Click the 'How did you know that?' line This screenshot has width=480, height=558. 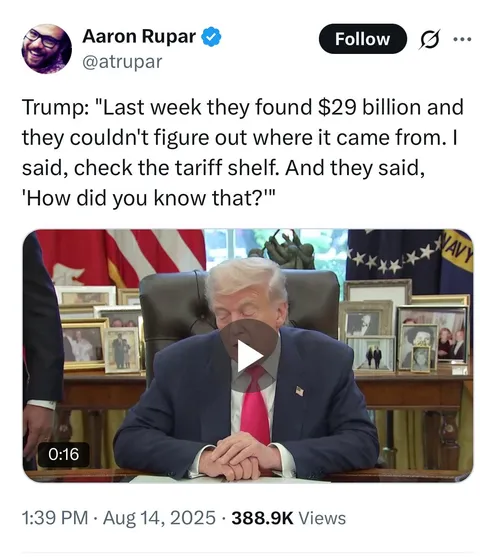point(149,198)
